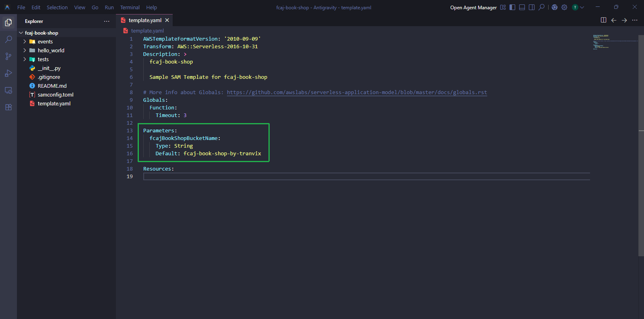Toggle the secondary side bar visibility
The width and height of the screenshot is (644, 319).
pos(532,7)
